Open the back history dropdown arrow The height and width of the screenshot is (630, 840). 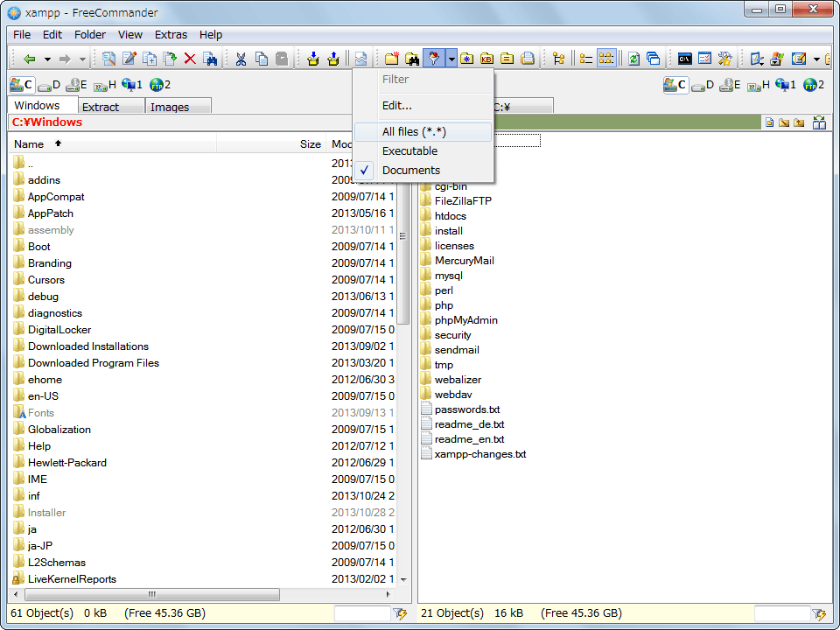click(47, 59)
